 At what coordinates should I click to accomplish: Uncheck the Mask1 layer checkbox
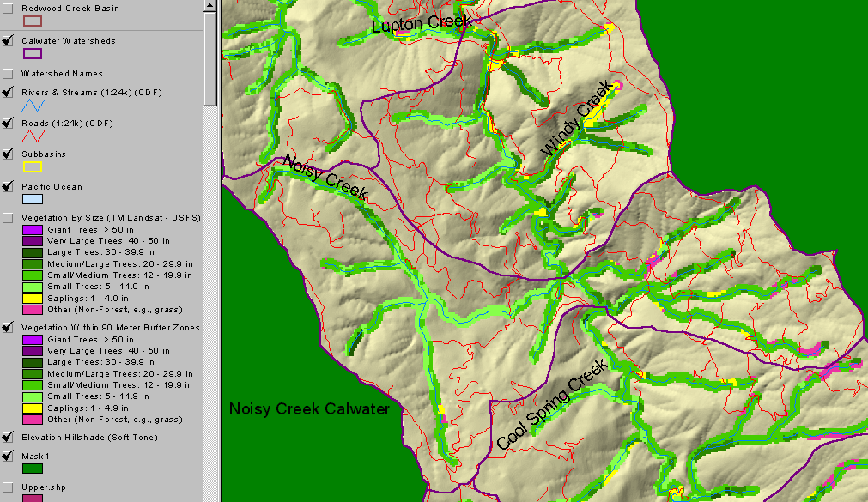click(8, 457)
